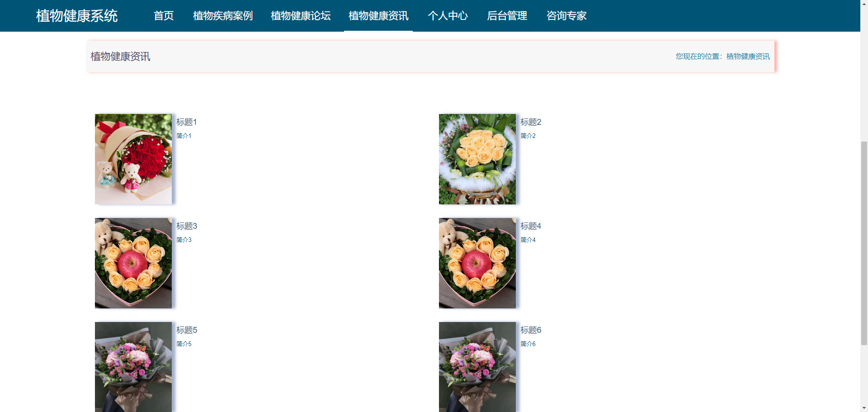The image size is (868, 412).
Task: Open the heart-box thumbnail next to 标题4
Action: pyautogui.click(x=477, y=263)
